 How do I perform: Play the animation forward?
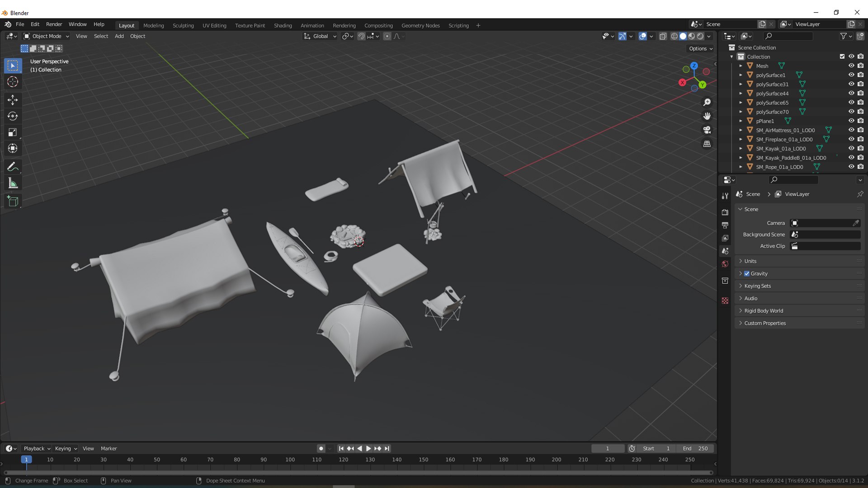368,449
